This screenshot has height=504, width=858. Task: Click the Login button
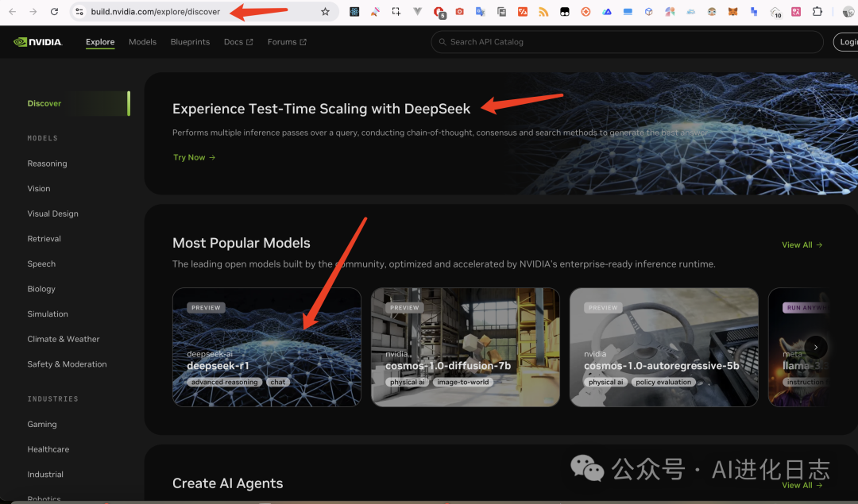point(847,42)
